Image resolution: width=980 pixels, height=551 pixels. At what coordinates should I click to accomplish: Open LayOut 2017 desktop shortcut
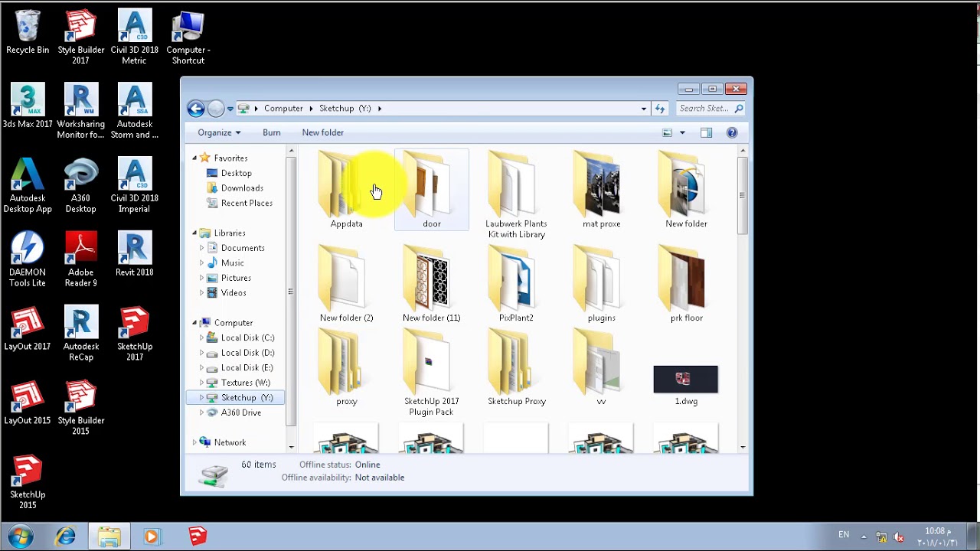pos(28,329)
